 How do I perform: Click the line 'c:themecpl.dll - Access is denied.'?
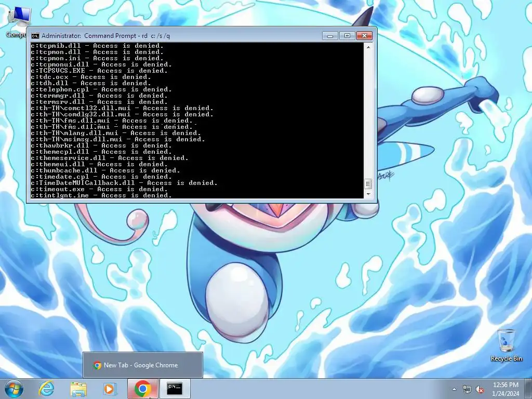pyautogui.click(x=101, y=152)
